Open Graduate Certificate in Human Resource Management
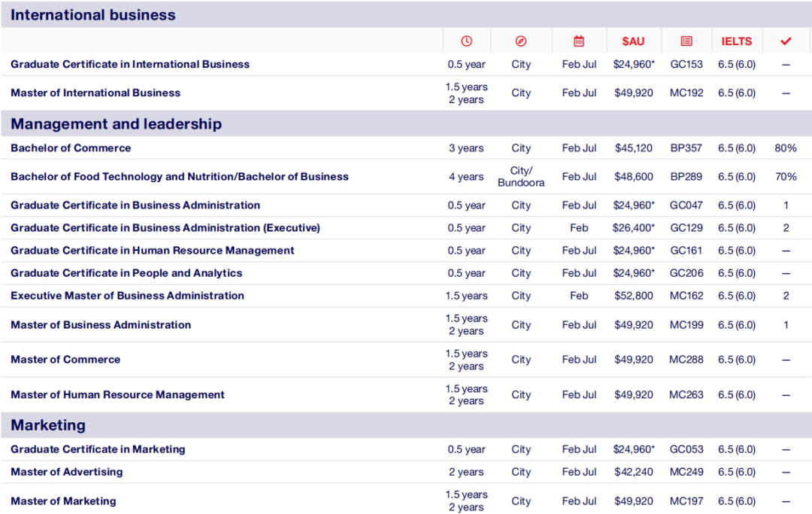 coord(152,251)
